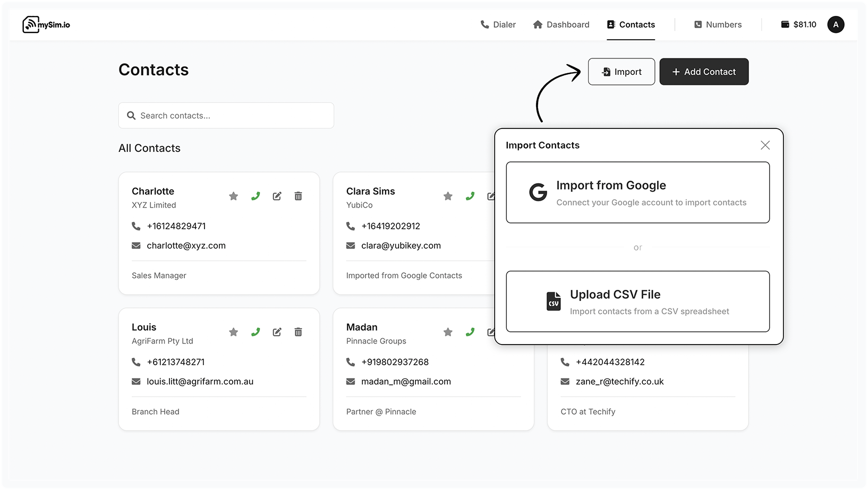Edit the Louis contact
Viewport: 868px width, 490px height.
(x=277, y=332)
